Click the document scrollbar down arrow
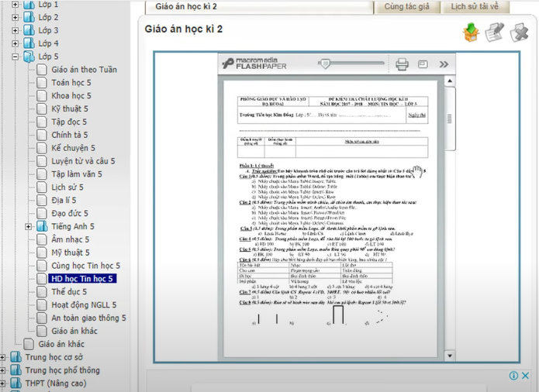 pos(450,356)
